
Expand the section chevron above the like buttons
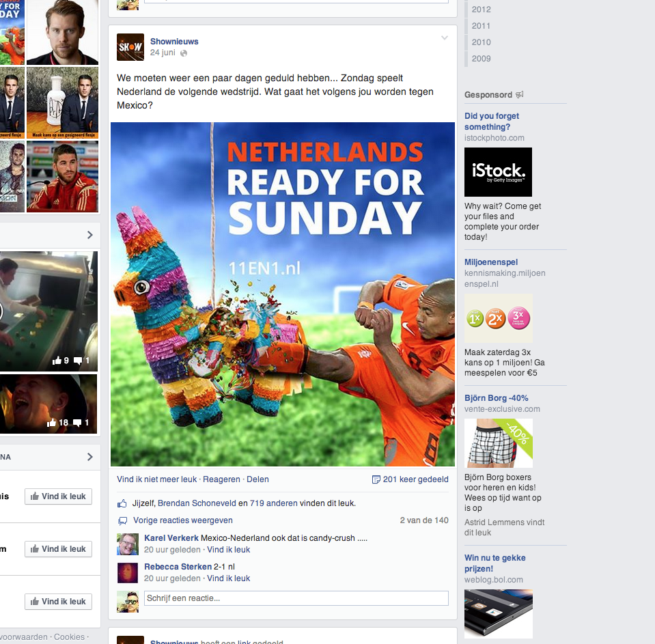[x=89, y=457]
